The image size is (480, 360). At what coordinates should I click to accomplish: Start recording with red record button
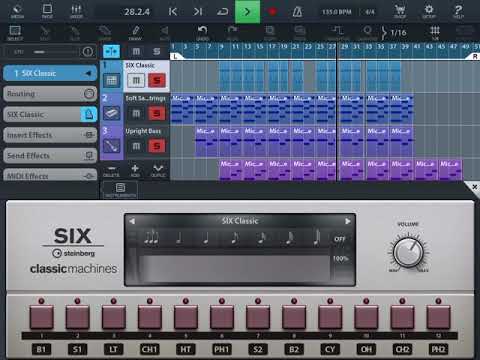pyautogui.click(x=272, y=12)
